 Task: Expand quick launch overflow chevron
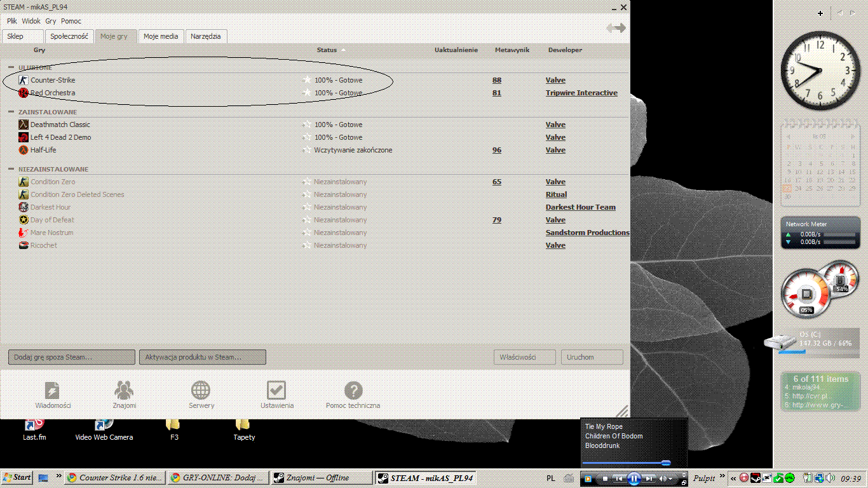pos(58,475)
